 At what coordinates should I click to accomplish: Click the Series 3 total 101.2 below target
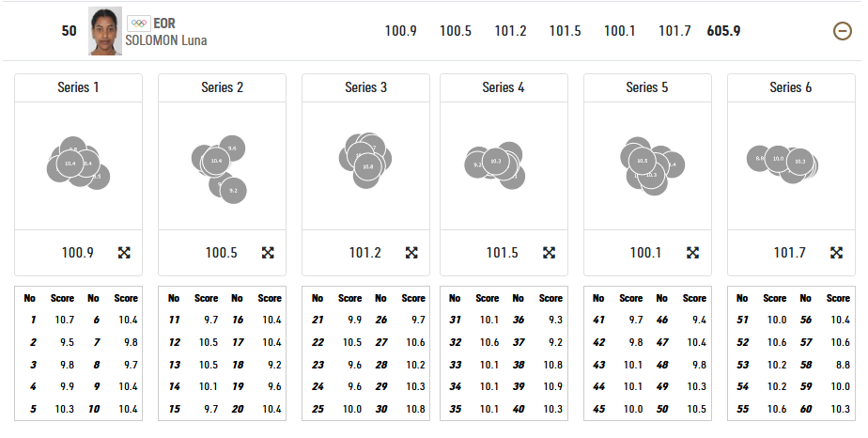(364, 253)
